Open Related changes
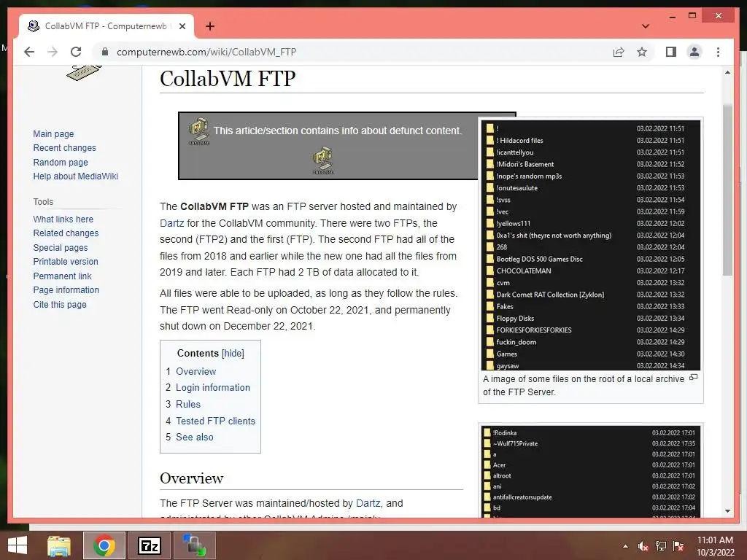Image resolution: width=747 pixels, height=560 pixels. pos(66,233)
